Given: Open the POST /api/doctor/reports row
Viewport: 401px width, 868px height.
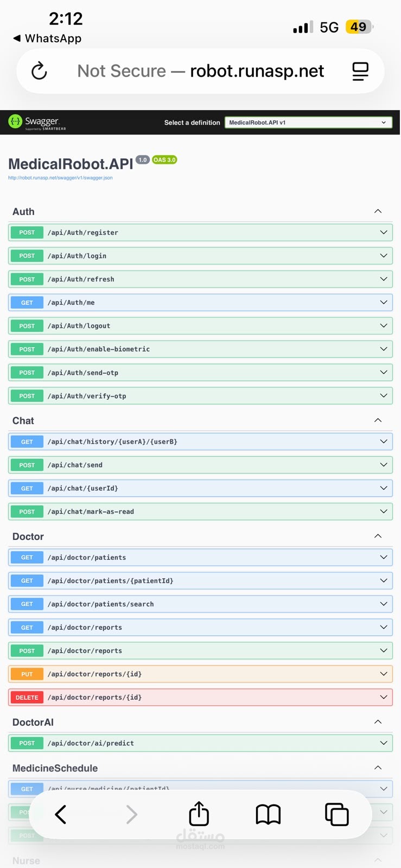Looking at the screenshot, I should click(200, 651).
